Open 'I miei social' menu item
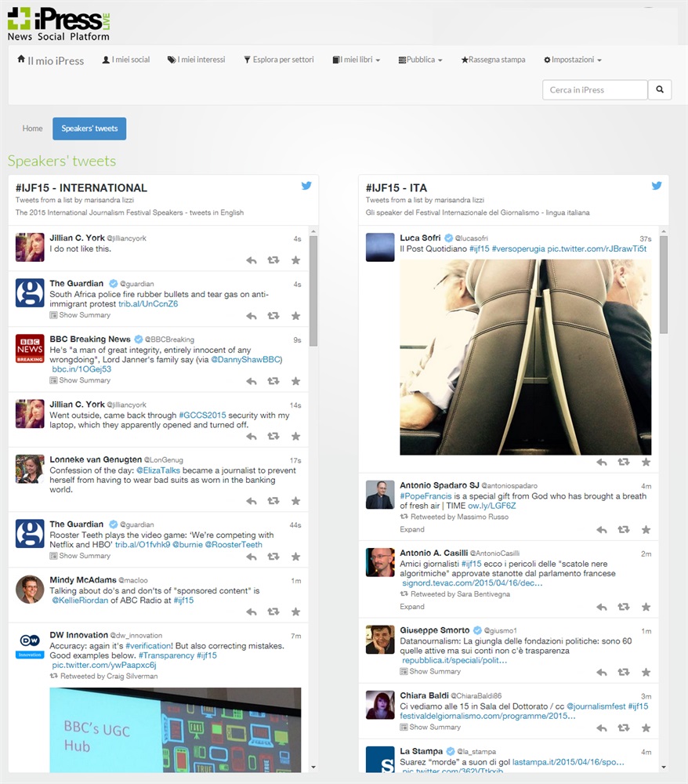688x784 pixels. (126, 60)
